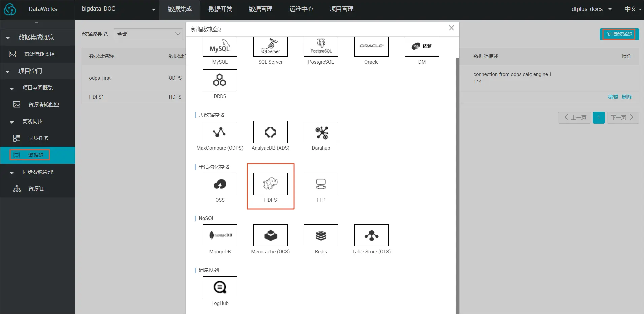Click the 数据源名称 column header

pos(102,56)
